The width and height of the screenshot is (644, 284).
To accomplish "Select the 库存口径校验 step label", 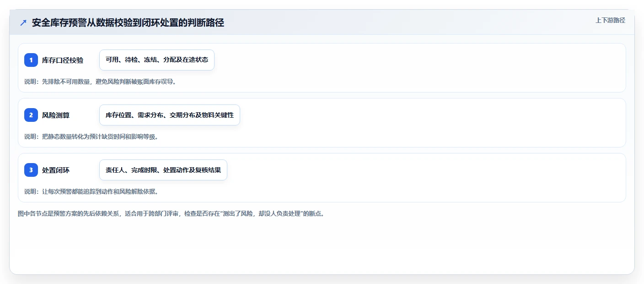I will click(x=63, y=60).
